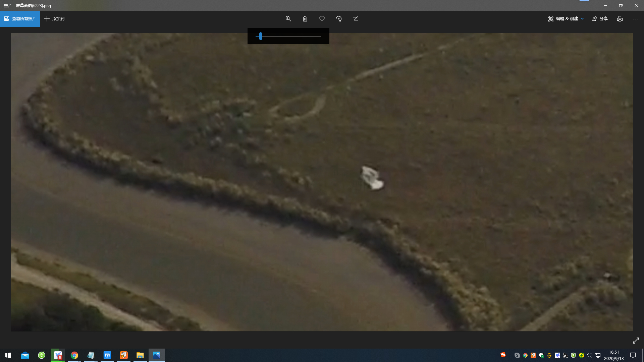This screenshot has height=362, width=644.
Task: Click 查看所有照片 to view all photos
Action: click(20, 19)
